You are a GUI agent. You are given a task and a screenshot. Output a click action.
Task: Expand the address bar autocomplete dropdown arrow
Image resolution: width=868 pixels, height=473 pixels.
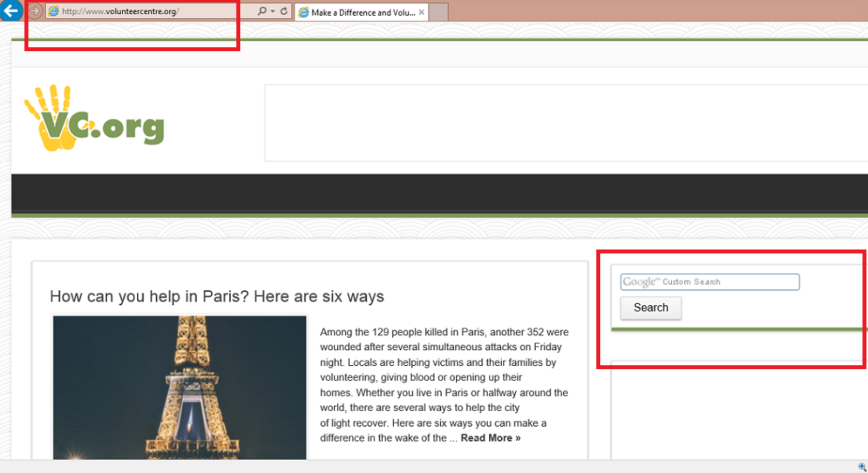[x=273, y=12]
